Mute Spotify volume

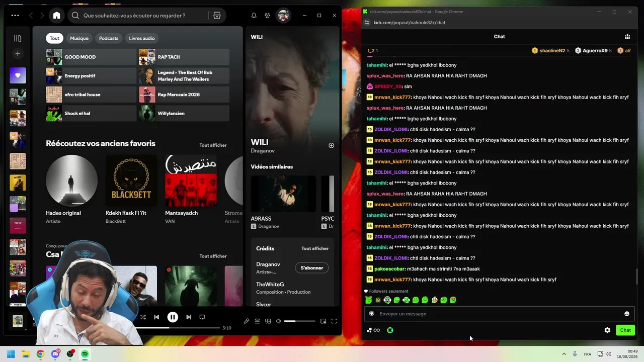click(x=278, y=321)
